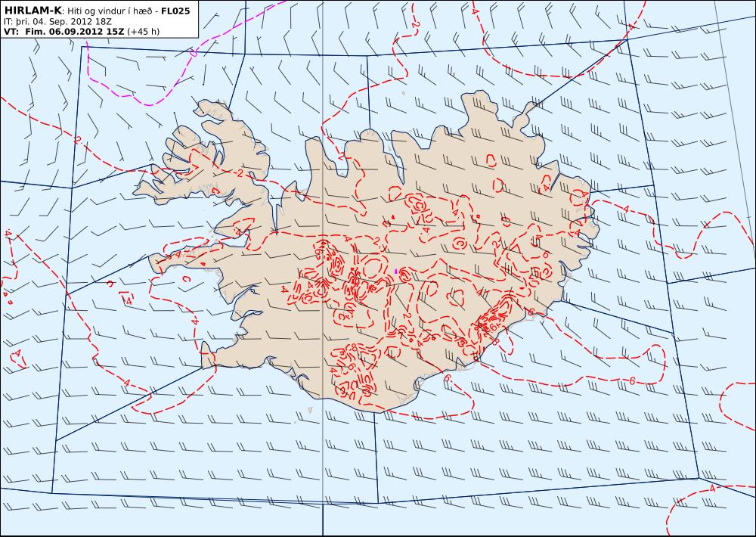
Task: Click the small magenta marker in central Iceland
Action: [396, 272]
